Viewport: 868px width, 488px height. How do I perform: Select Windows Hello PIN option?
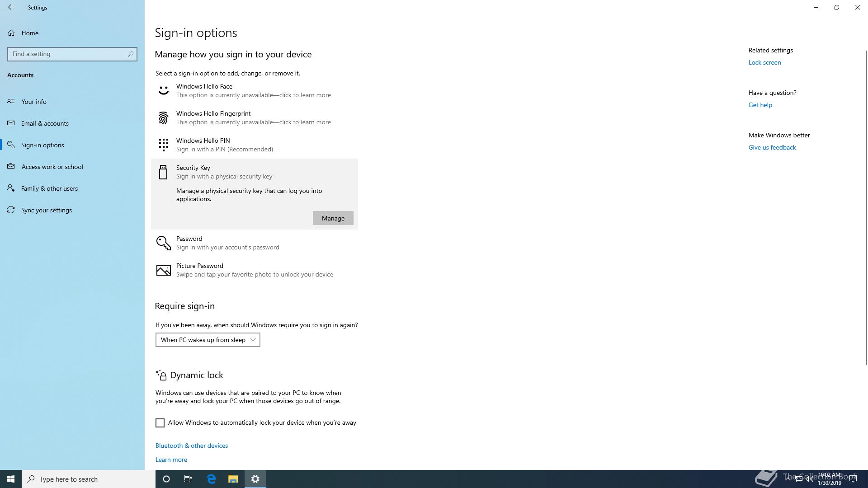255,145
